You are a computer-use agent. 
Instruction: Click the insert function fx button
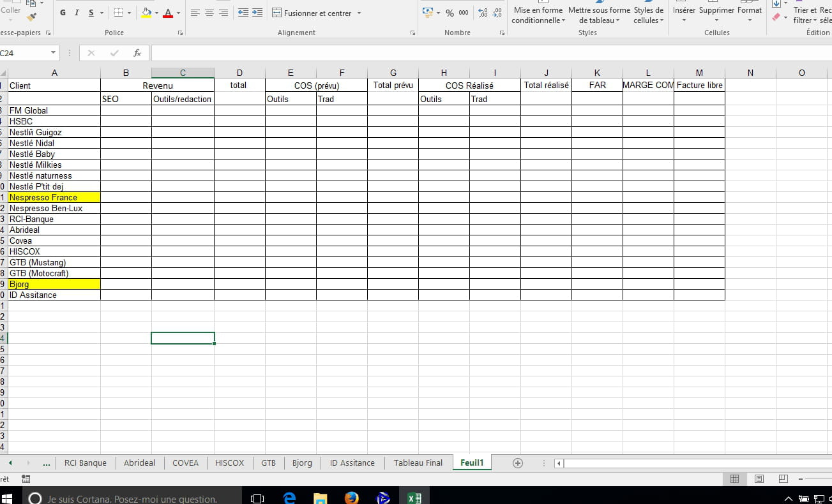(137, 53)
